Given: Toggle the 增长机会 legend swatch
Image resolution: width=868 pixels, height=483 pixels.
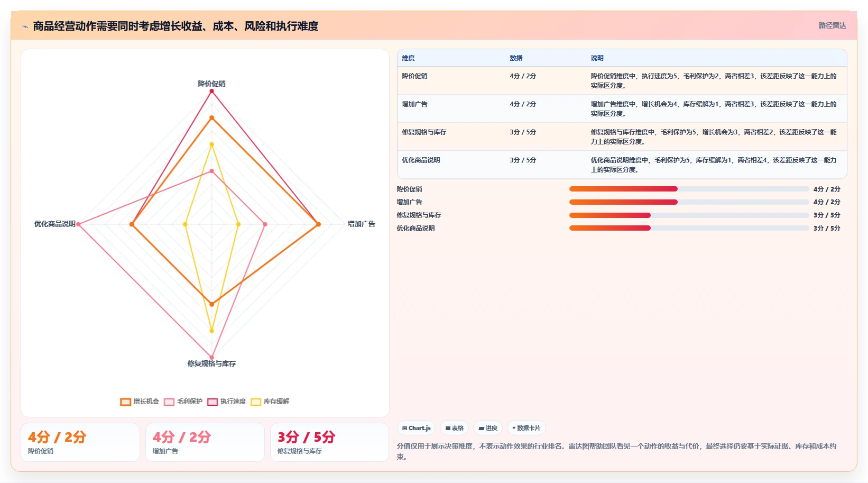Looking at the screenshot, I should tap(125, 402).
